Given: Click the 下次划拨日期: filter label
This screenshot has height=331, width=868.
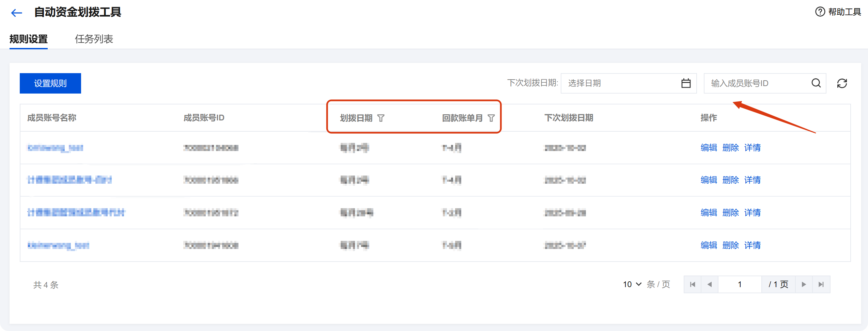Looking at the screenshot, I should coord(532,83).
